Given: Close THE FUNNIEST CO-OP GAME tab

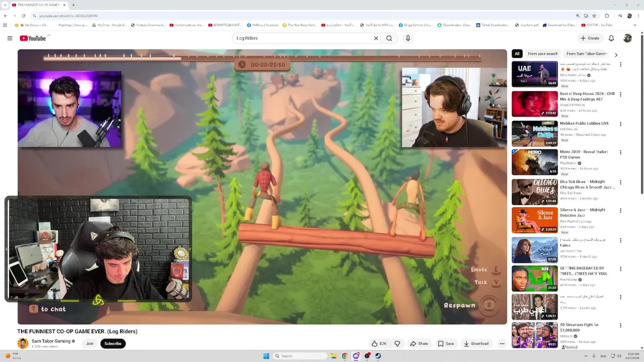Looking at the screenshot, I should click(64, 5).
